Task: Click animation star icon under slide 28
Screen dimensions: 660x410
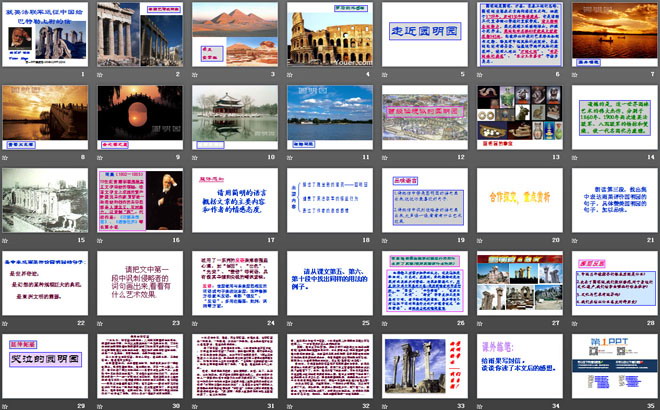Action: (575, 323)
